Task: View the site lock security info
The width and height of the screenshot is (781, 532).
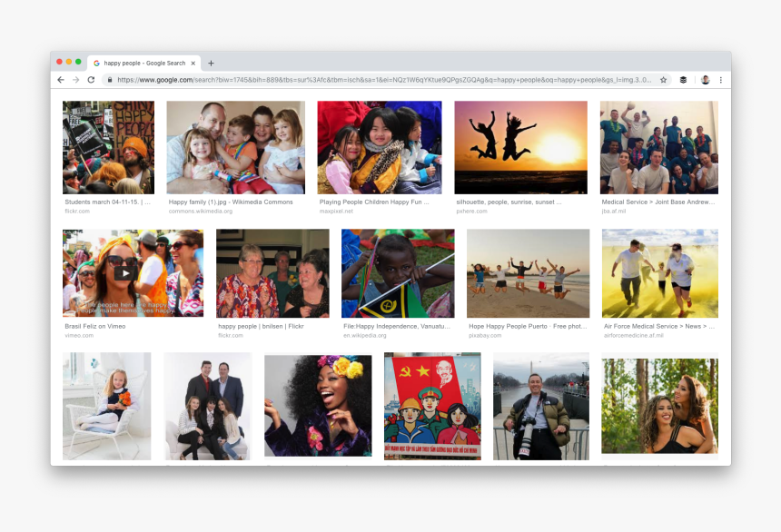Action: (110, 80)
